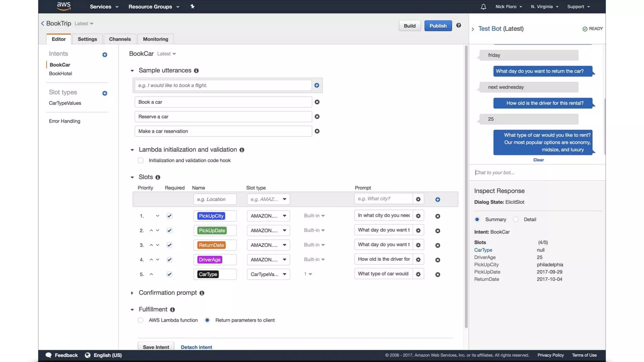Image resolution: width=644 pixels, height=362 pixels.
Task: Click the Chat to your bot input
Action: 535,173
